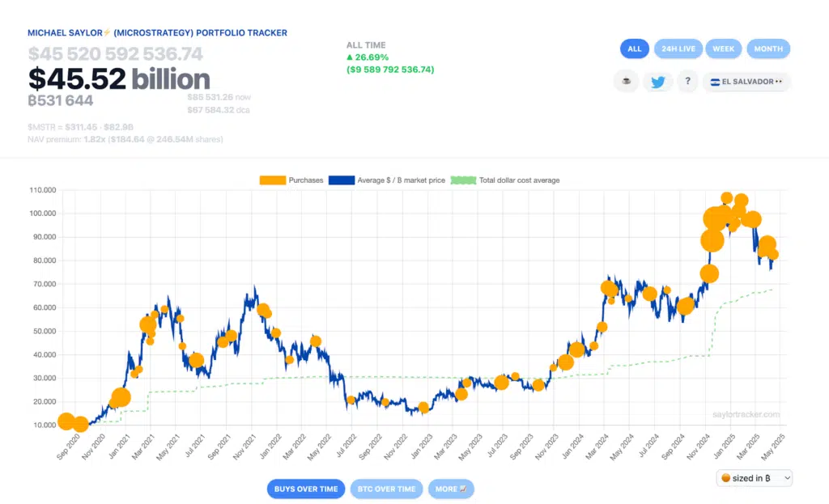829x504 pixels.
Task: Click the MORE button below the chart
Action: (451, 489)
